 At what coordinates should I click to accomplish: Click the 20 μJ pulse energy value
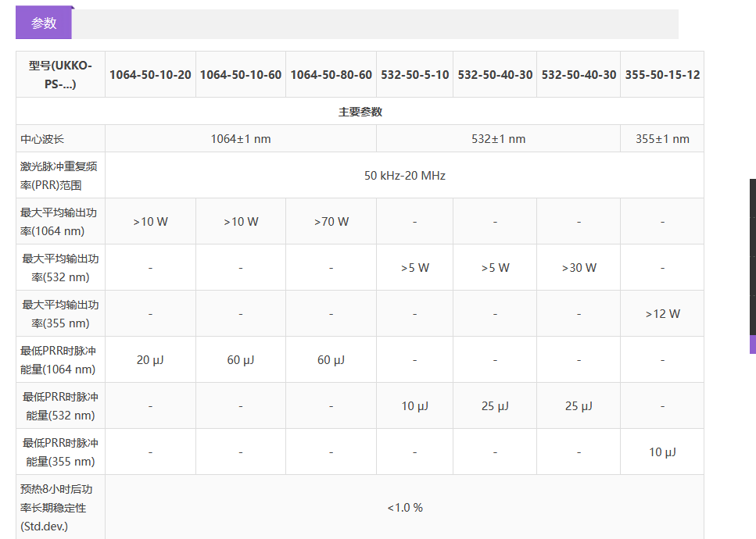150,360
